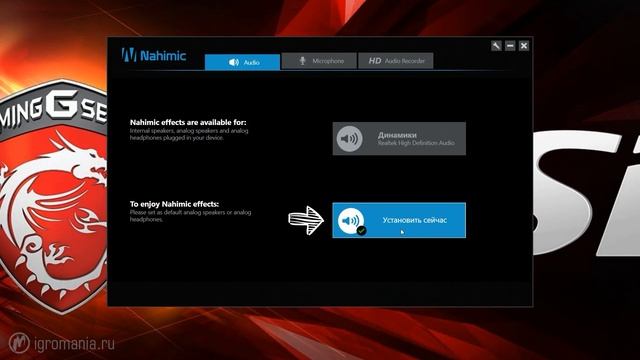The width and height of the screenshot is (640, 360).
Task: Click the Nahimic logo
Action: [153, 55]
